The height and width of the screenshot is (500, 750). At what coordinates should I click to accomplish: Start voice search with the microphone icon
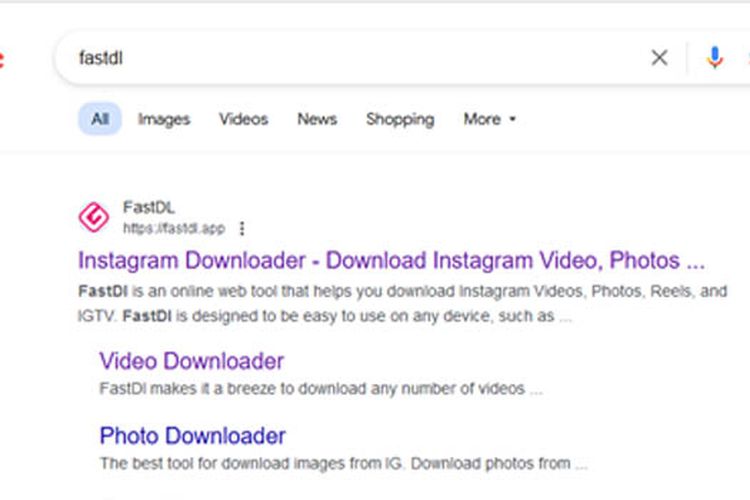click(714, 58)
